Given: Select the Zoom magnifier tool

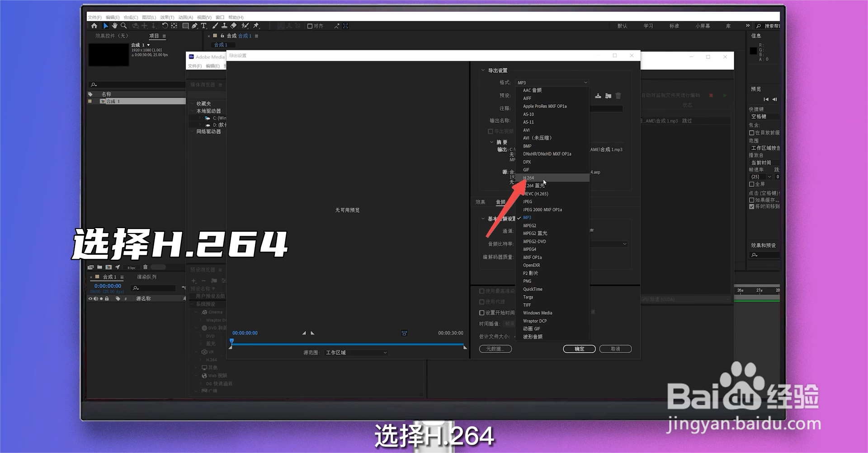Looking at the screenshot, I should (123, 26).
